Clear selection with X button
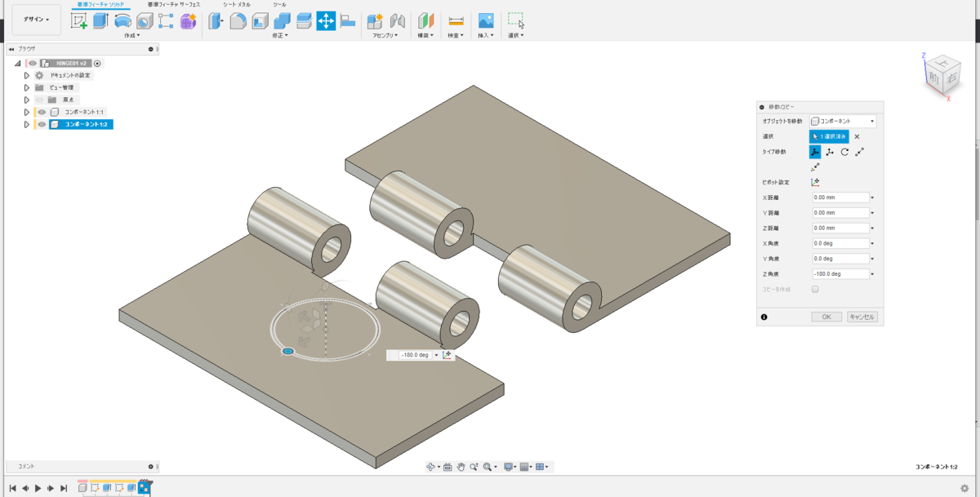This screenshot has height=497, width=980. pyautogui.click(x=857, y=136)
